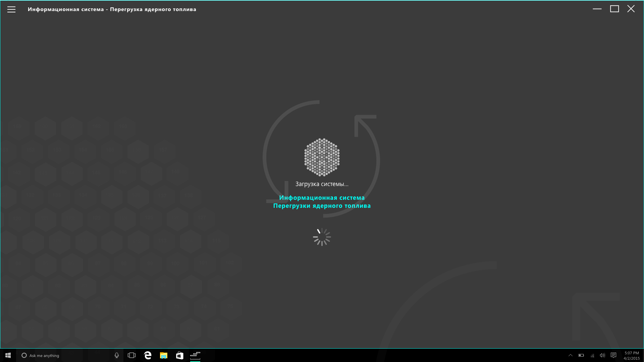This screenshot has height=362, width=644.
Task: Click the window title text
Action: point(112,9)
